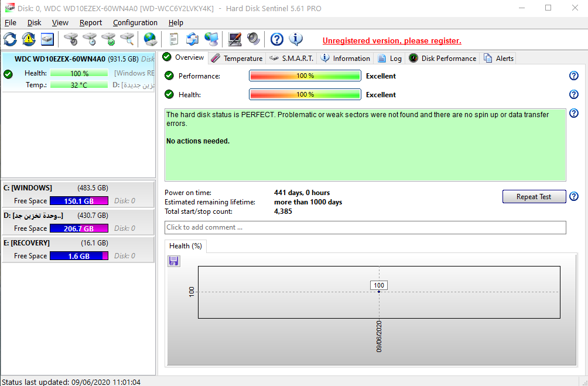Viewport: 588px width, 386px height.
Task: Save the health graph with floppy icon
Action: click(x=174, y=261)
